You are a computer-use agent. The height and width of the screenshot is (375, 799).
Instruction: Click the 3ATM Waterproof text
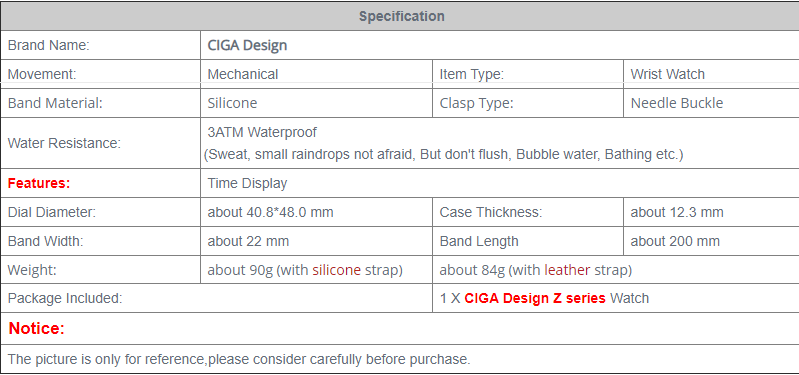(x=262, y=132)
